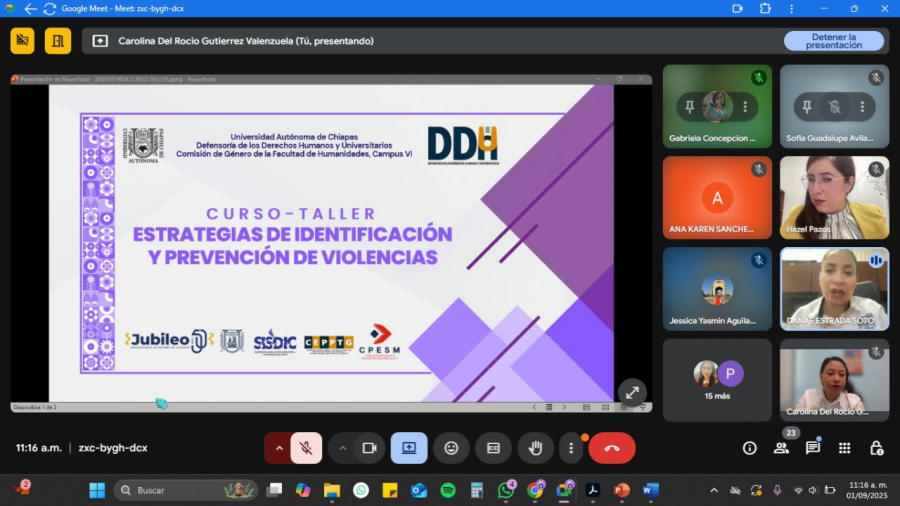
Task: Toggle closed captions in the call
Action: tap(493, 448)
